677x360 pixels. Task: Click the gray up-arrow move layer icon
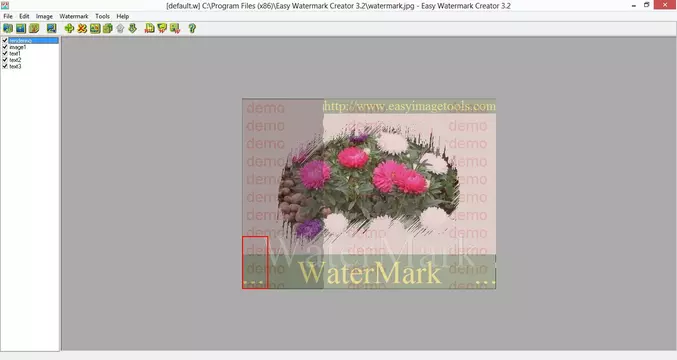120,28
